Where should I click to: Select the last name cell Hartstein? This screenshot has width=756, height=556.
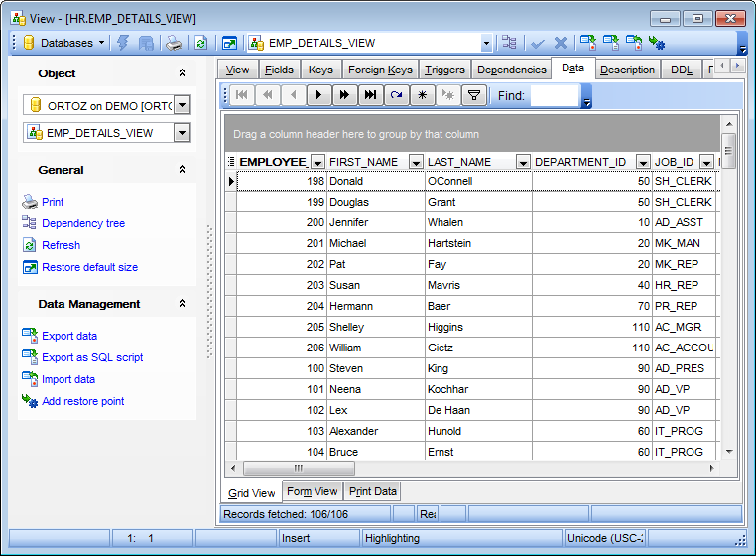pyautogui.click(x=478, y=243)
